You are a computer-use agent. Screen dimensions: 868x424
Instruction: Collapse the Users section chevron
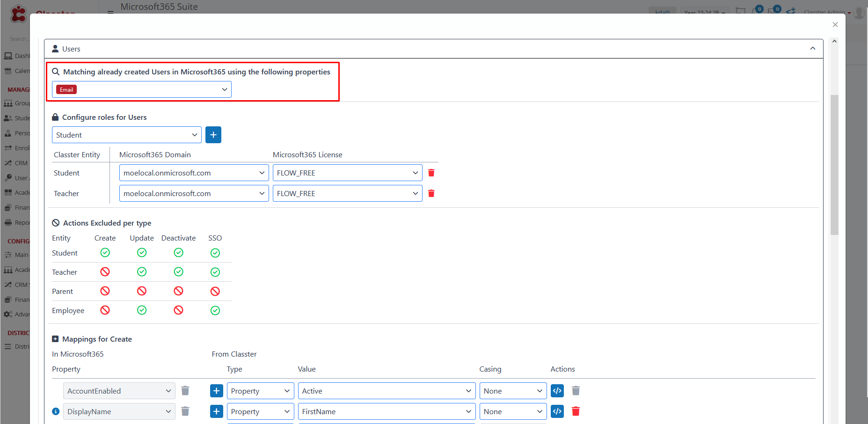[813, 49]
